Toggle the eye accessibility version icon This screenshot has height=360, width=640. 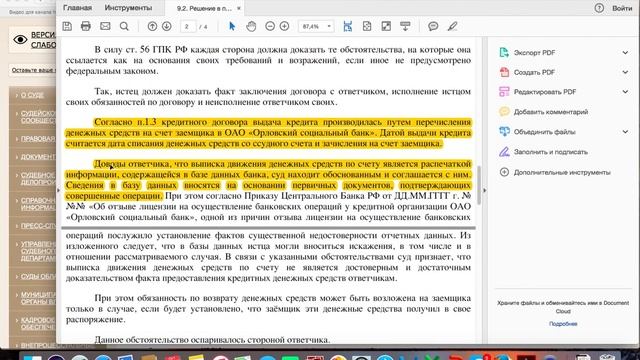point(20,40)
